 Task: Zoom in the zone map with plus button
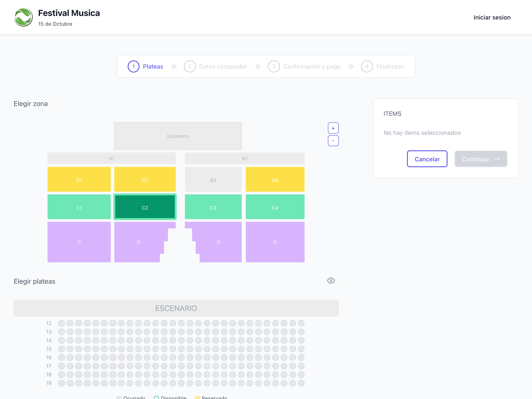[x=333, y=128]
